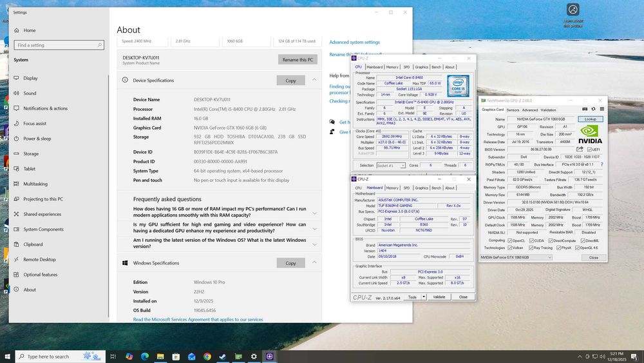Screen dimensions: 644x363
Task: Switch to Memory tab in top CPU-Z window
Action: [392, 67]
